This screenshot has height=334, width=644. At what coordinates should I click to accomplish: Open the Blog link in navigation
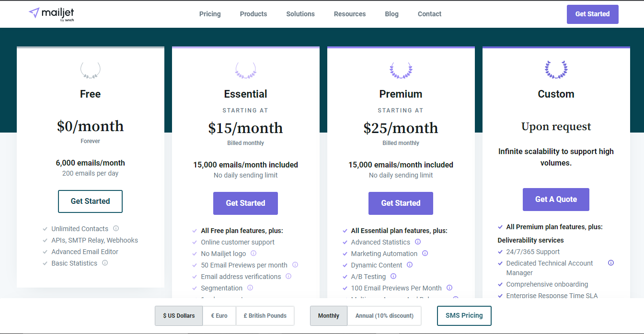pyautogui.click(x=391, y=14)
